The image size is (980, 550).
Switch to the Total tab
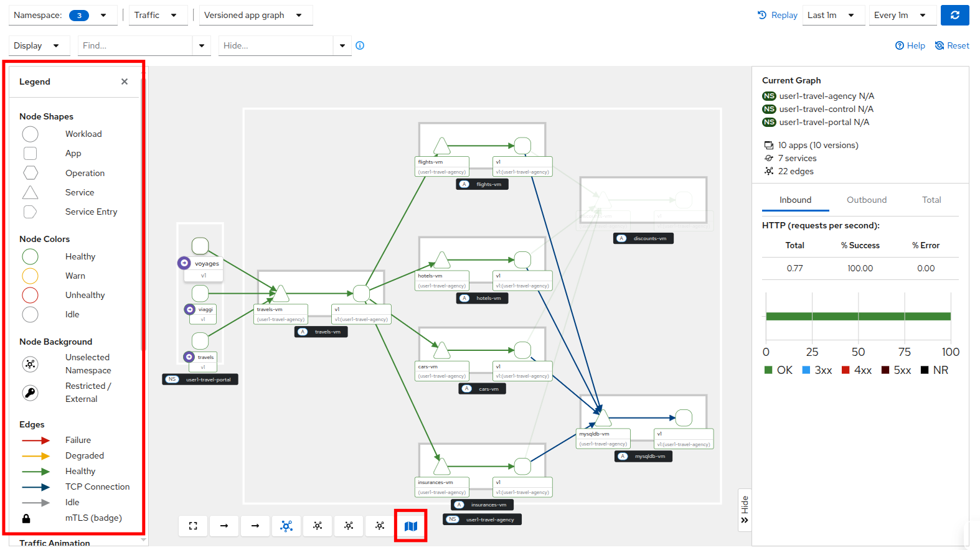pos(931,200)
